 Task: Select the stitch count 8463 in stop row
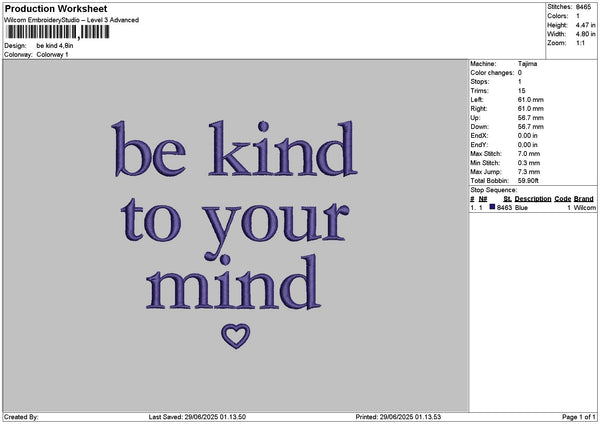click(504, 208)
